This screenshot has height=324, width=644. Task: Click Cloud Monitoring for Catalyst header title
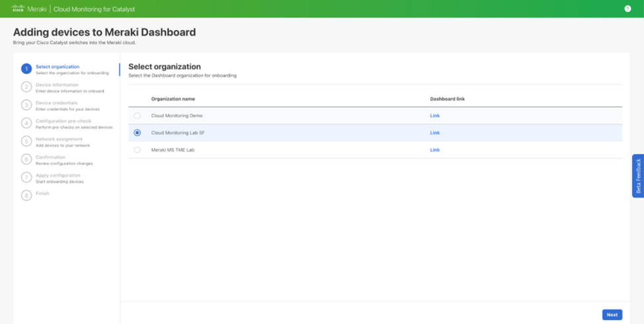click(x=94, y=9)
